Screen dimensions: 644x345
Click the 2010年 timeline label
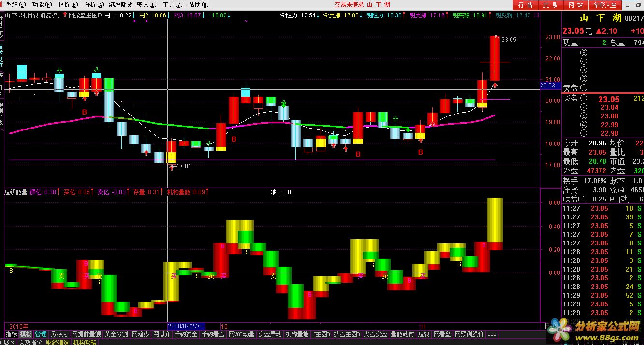click(19, 326)
